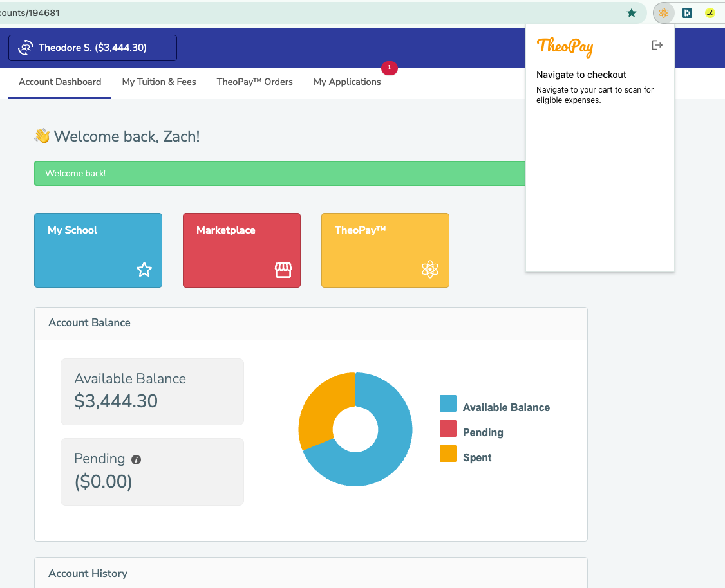Open the My Tuition & Fees tab
Image resolution: width=725 pixels, height=588 pixels.
(159, 82)
